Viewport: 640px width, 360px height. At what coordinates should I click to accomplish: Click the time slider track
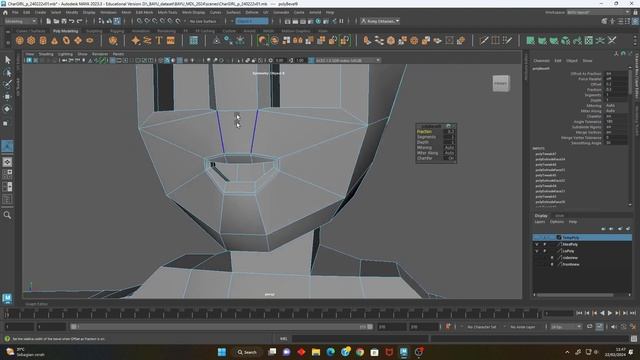click(x=273, y=314)
